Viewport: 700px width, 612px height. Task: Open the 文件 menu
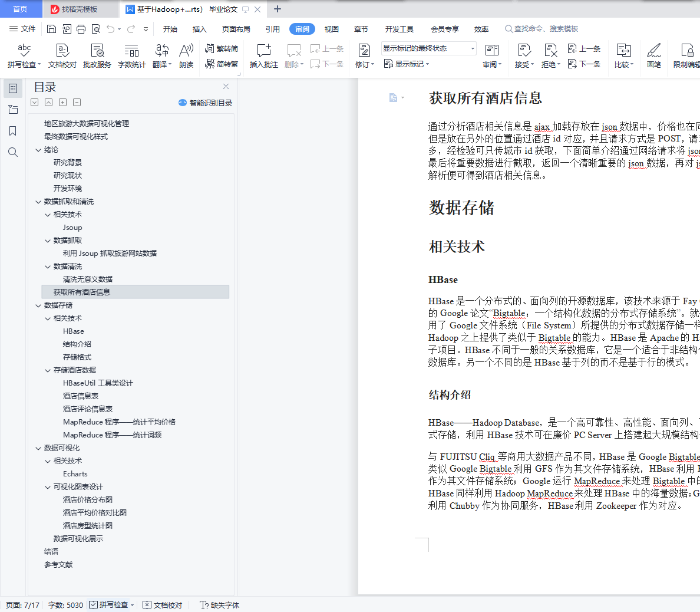point(22,29)
